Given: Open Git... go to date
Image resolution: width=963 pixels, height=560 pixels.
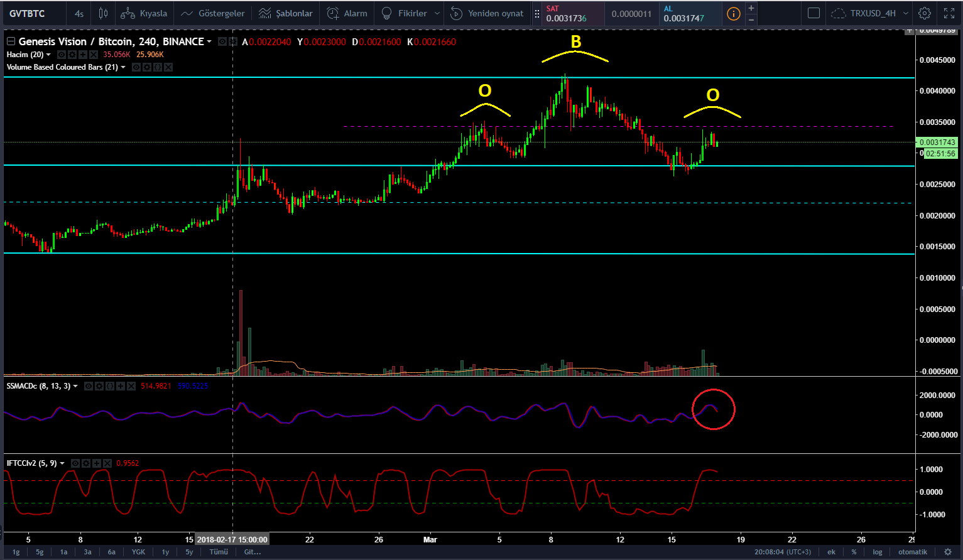Looking at the screenshot, I should (253, 552).
